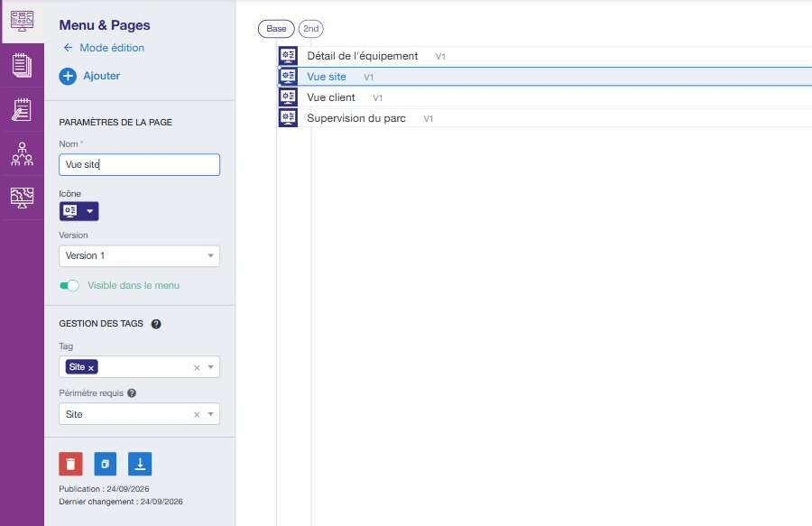Open the dashboard monitor icon in sidebar

pyautogui.click(x=22, y=22)
